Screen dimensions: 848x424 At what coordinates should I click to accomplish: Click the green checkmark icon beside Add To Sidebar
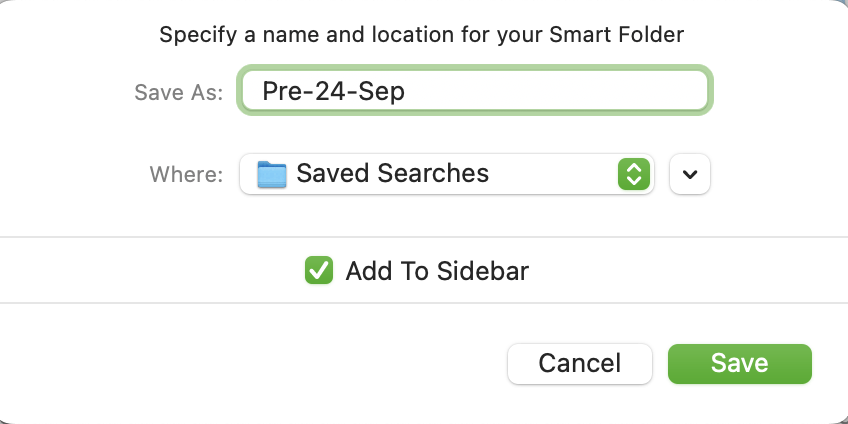(x=319, y=270)
